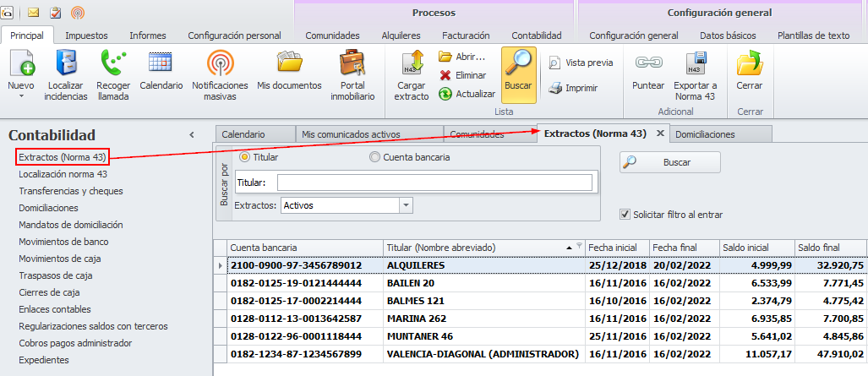
Task: Open Portal inmobiliario briefcase icon
Action: [352, 62]
